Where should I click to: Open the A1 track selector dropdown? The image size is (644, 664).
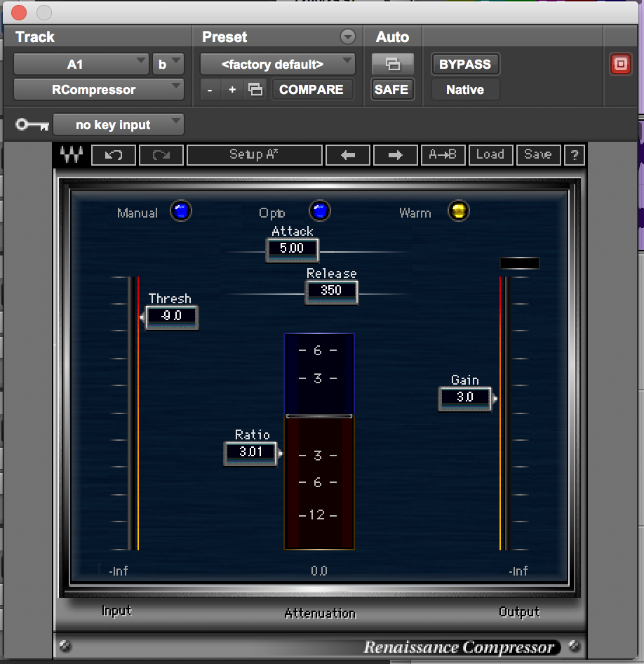81,64
